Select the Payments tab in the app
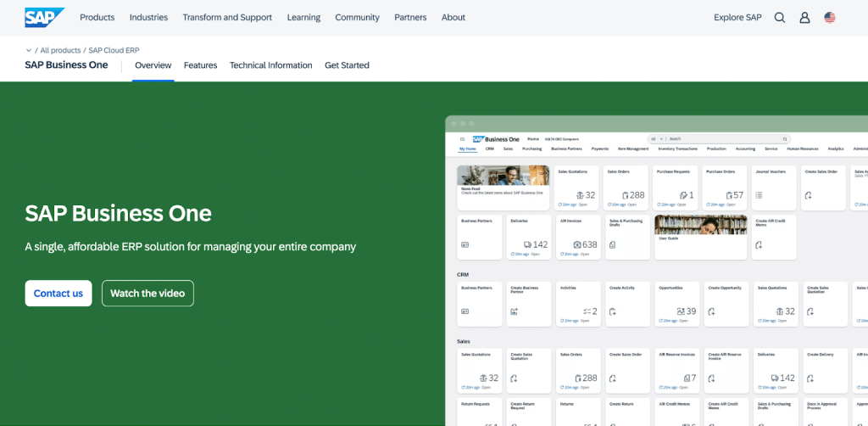This screenshot has width=868, height=426. [600, 149]
